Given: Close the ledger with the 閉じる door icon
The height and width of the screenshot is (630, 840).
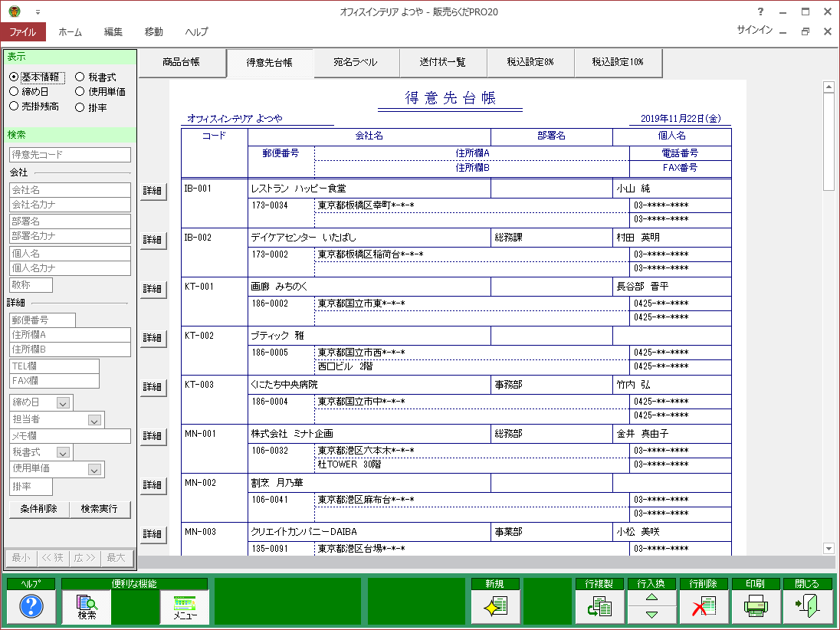Looking at the screenshot, I should click(x=807, y=606).
